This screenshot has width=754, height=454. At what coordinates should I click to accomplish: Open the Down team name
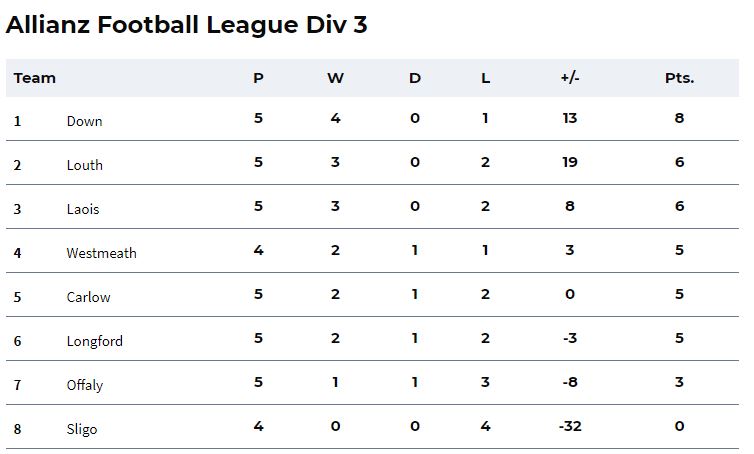pos(85,121)
